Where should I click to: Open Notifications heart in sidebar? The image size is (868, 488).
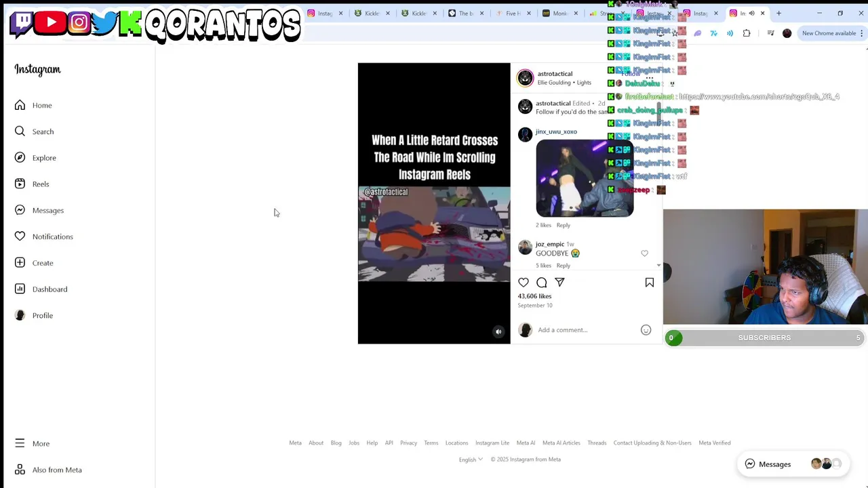20,237
